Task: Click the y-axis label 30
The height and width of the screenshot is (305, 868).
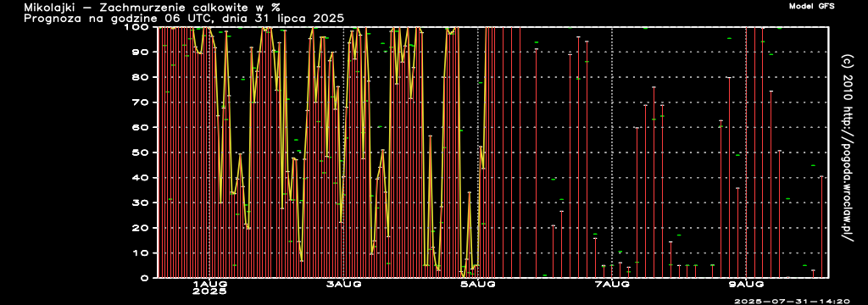Action: coord(141,202)
